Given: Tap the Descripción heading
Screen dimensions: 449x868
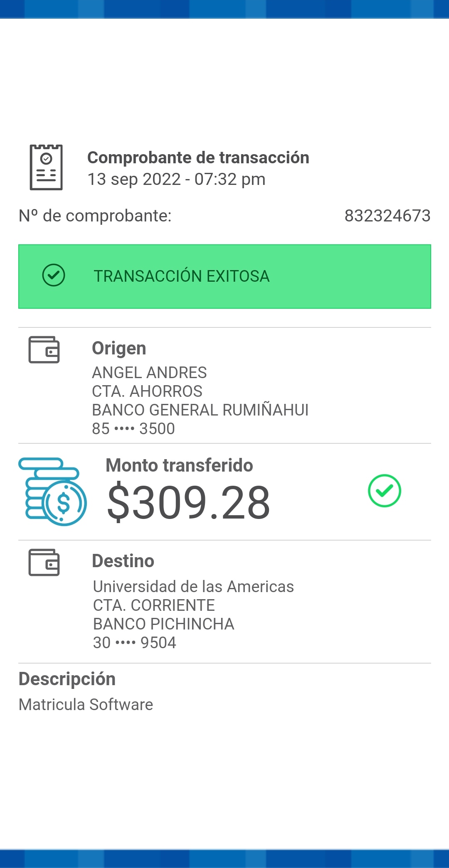Looking at the screenshot, I should coord(67,679).
